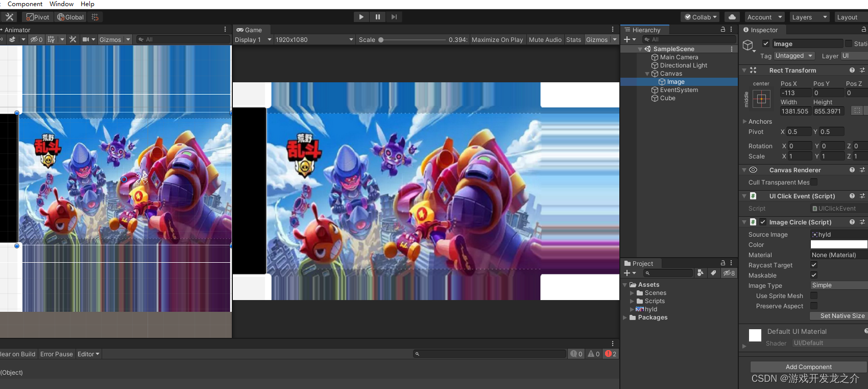Select Main Camera in the Hierarchy

tap(679, 57)
